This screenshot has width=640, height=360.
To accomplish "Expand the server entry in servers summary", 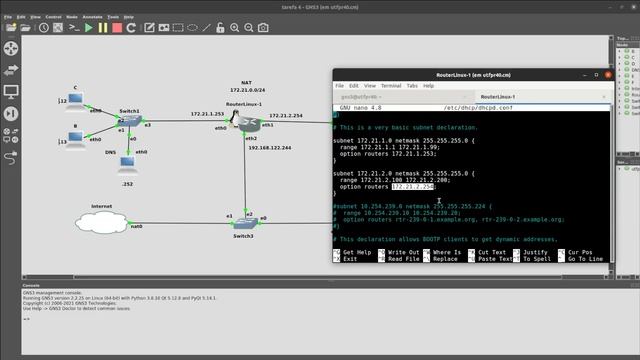I will point(620,169).
